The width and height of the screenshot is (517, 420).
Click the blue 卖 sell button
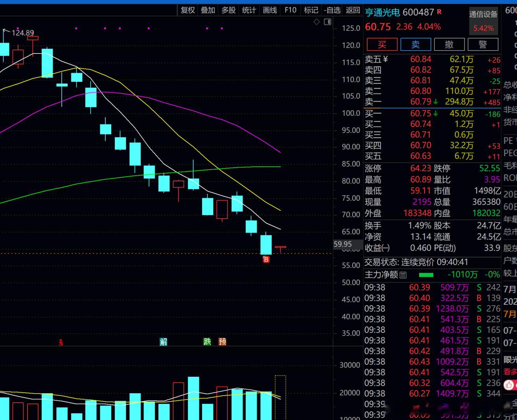coord(416,44)
